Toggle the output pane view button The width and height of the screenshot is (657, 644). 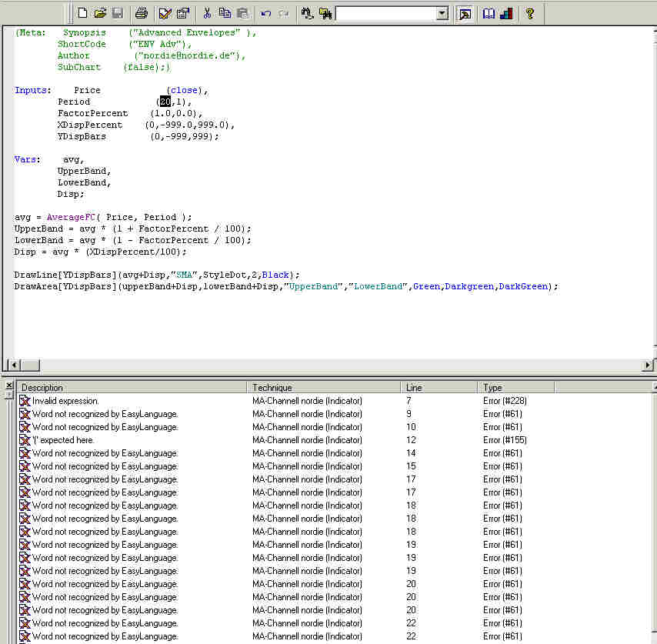[x=465, y=13]
